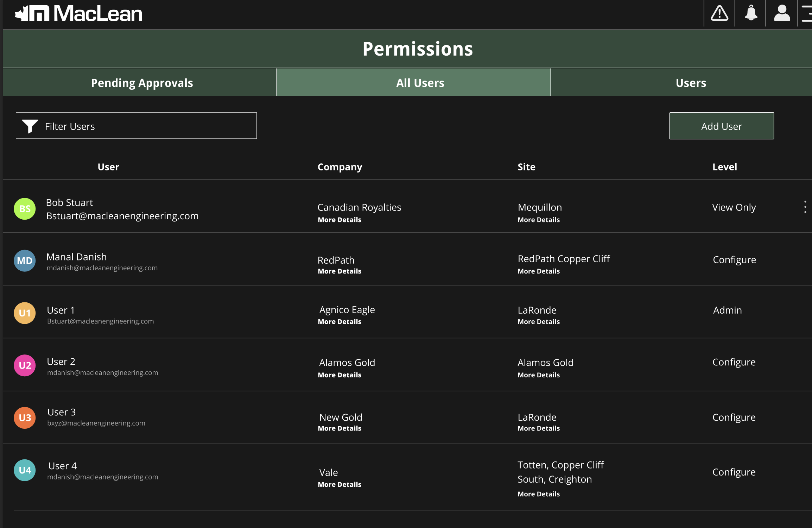
Task: Click Bob Stuart's BS avatar
Action: [25, 209]
